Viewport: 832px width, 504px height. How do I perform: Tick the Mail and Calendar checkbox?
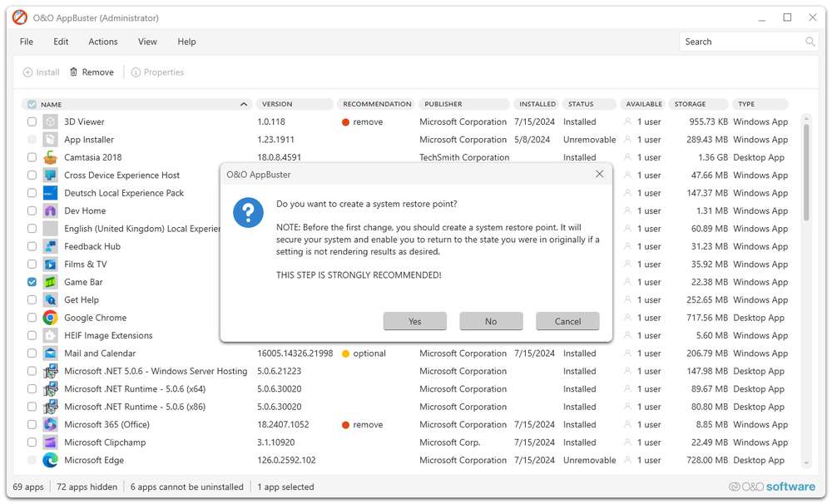coord(32,353)
